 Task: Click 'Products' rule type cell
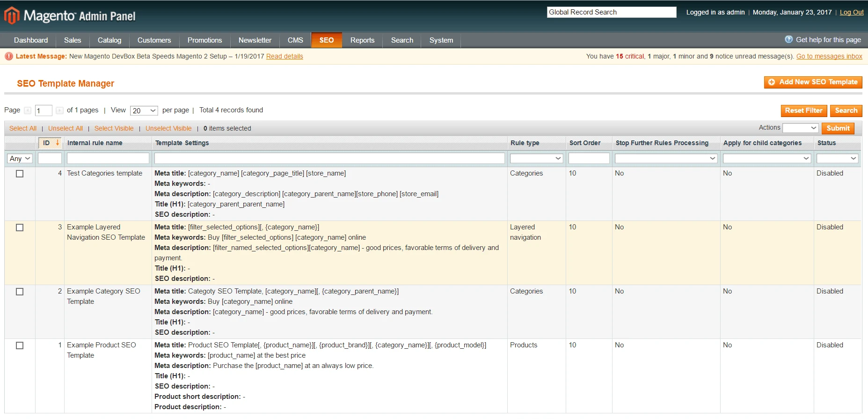pyautogui.click(x=524, y=345)
